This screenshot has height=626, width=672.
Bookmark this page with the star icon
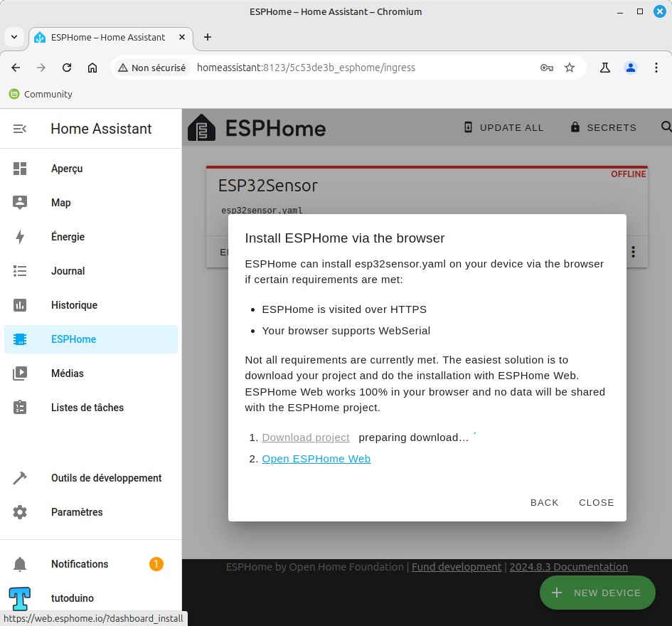569,68
